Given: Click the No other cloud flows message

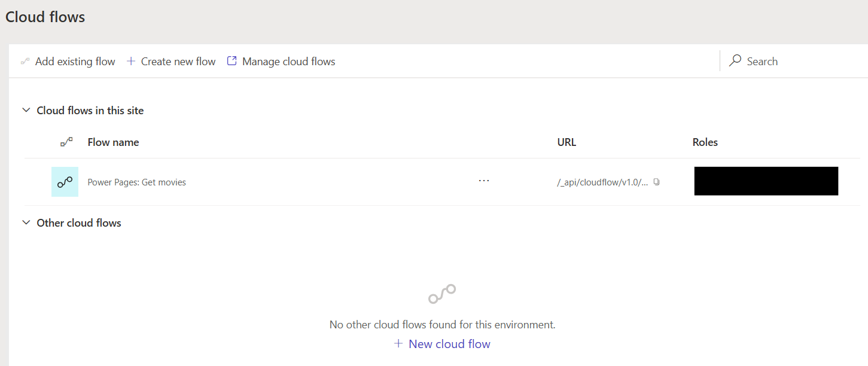Looking at the screenshot, I should [x=443, y=325].
